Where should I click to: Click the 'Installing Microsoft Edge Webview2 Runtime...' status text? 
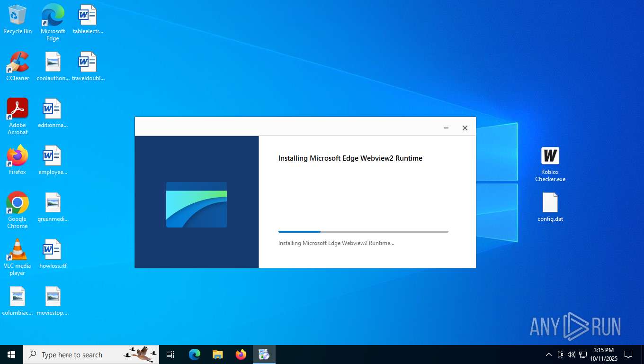336,243
